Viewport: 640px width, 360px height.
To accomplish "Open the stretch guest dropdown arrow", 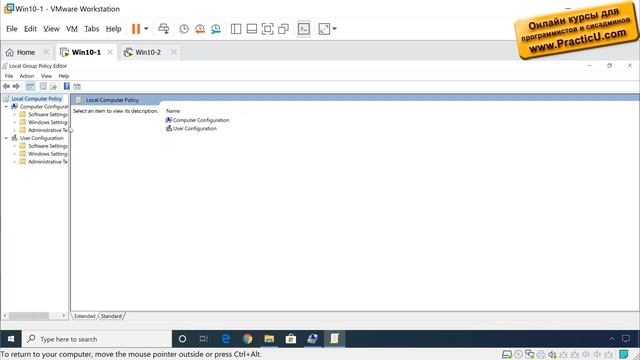I will (x=334, y=29).
